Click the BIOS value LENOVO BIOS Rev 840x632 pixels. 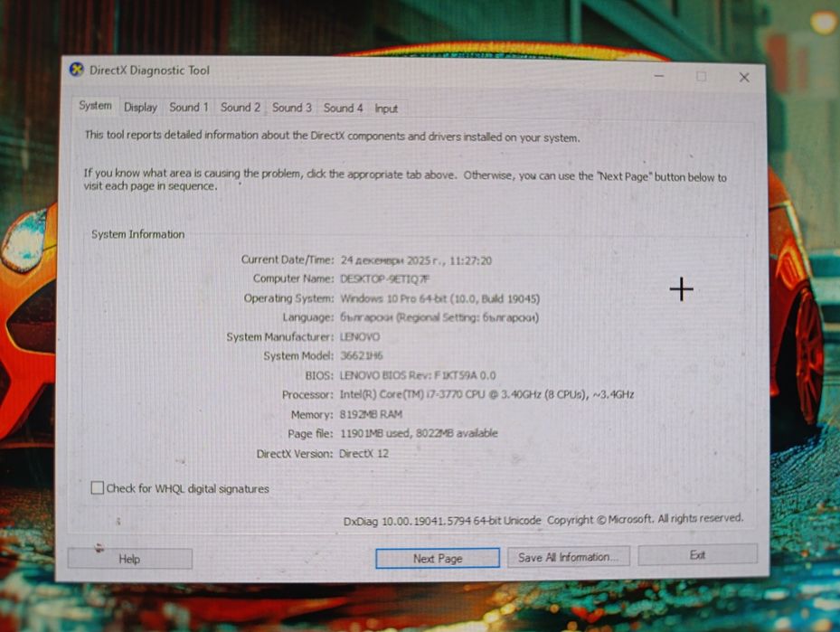click(418, 375)
